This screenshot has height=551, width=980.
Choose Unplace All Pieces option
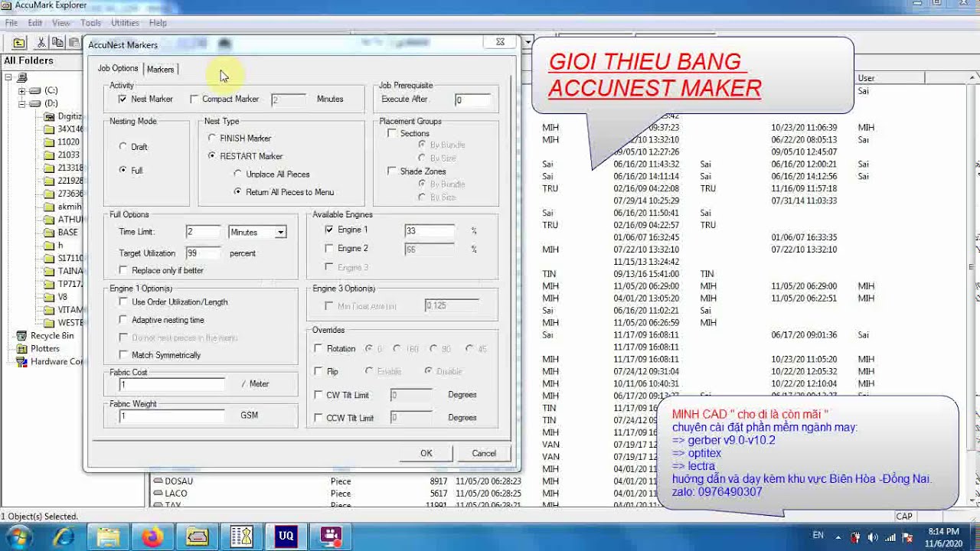(237, 174)
